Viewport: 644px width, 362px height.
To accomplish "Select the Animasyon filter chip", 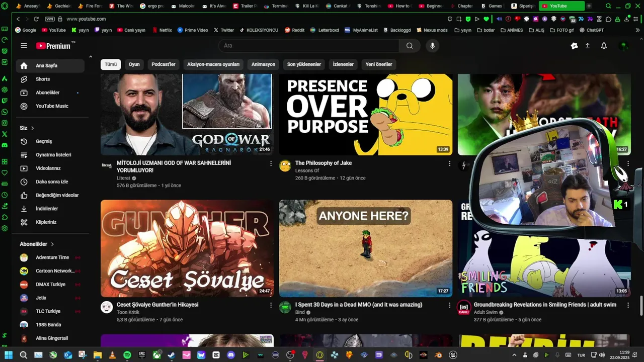I will (263, 64).
